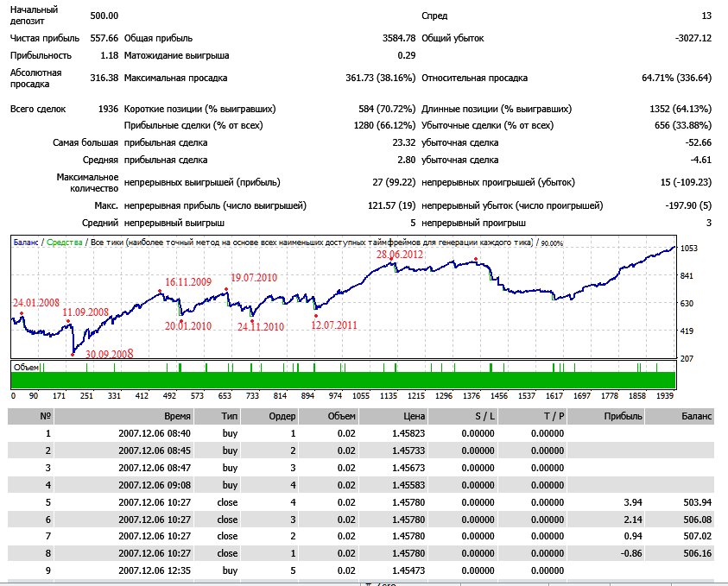Viewport: 728px width, 586px height.
Task: Click chart date annotation 24.01.2008
Action: point(35,303)
